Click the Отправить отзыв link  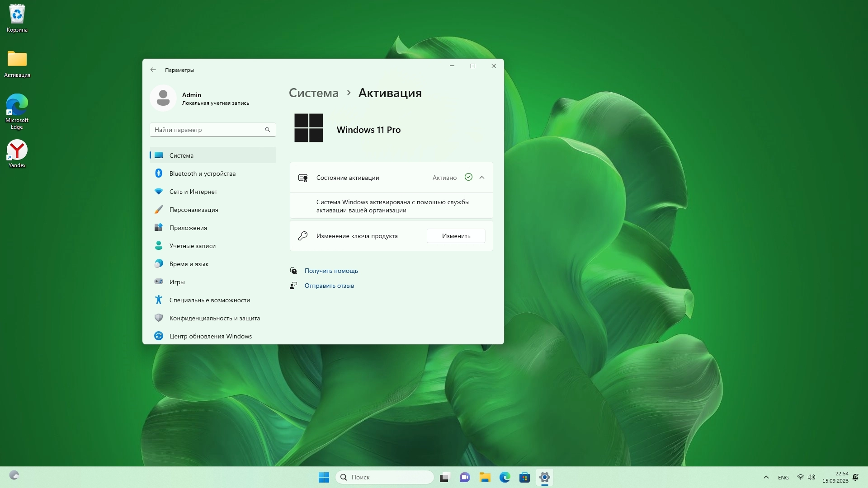tap(329, 286)
